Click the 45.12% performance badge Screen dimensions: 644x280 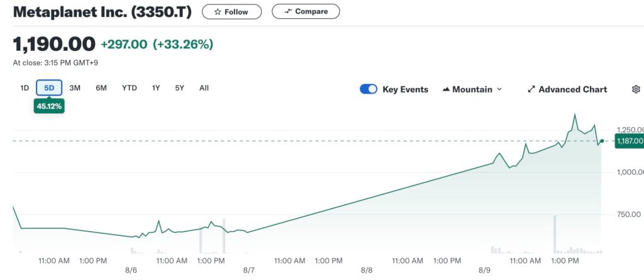[49, 106]
